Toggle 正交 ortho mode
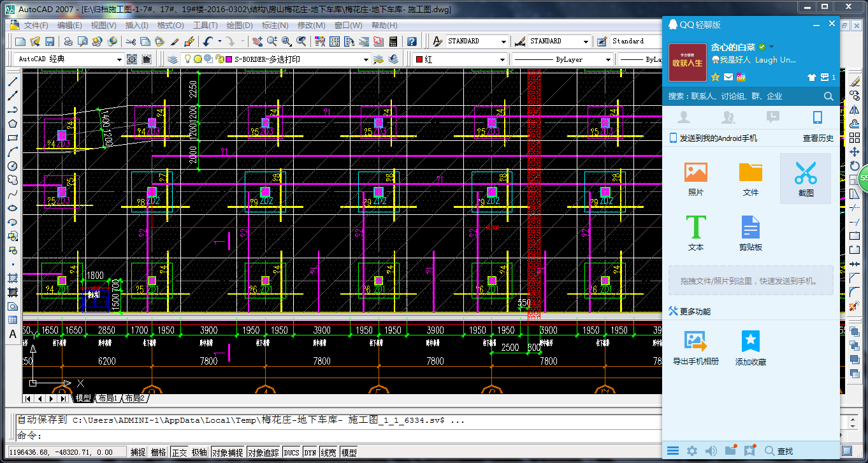 coord(180,452)
